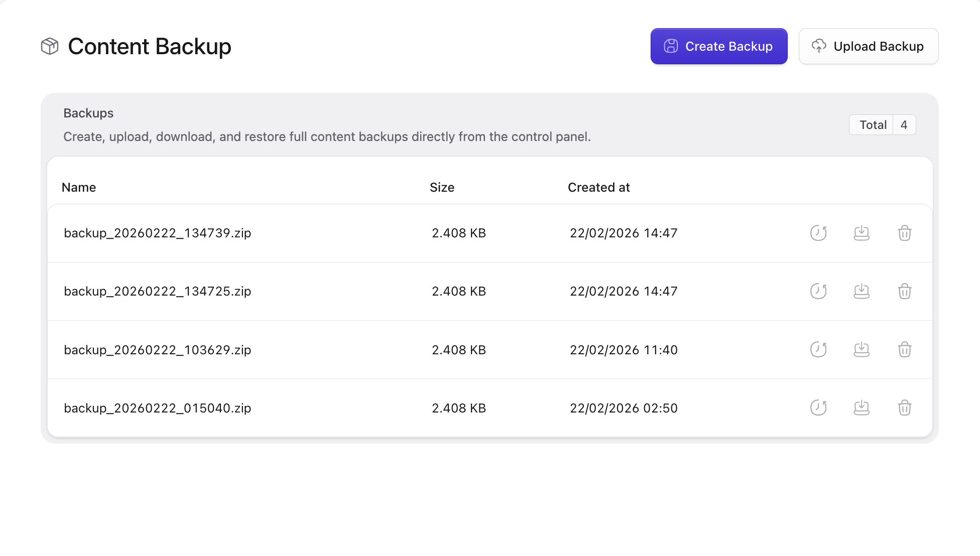The image size is (980, 556).
Task: Restore the backup_20260222_103629.zip backup
Action: point(818,350)
